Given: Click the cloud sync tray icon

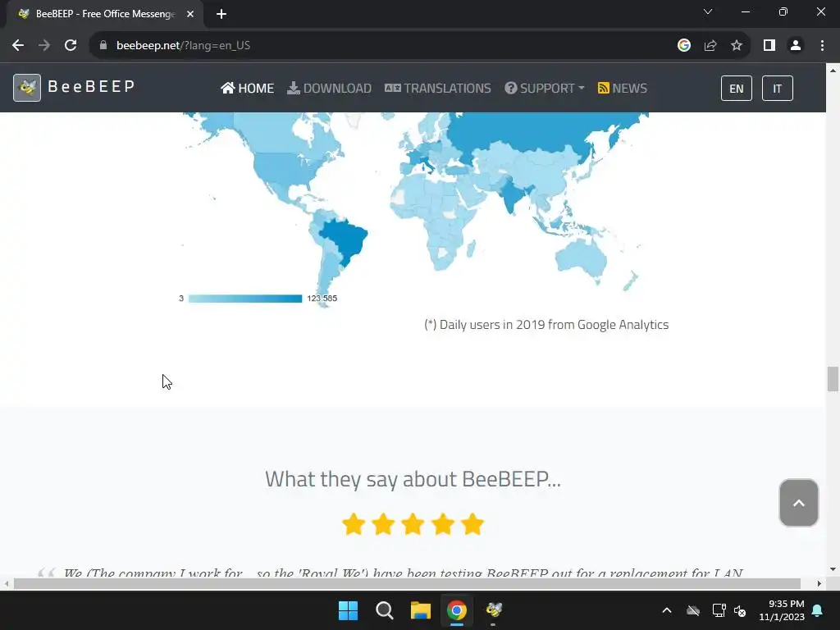Looking at the screenshot, I should point(693,610).
